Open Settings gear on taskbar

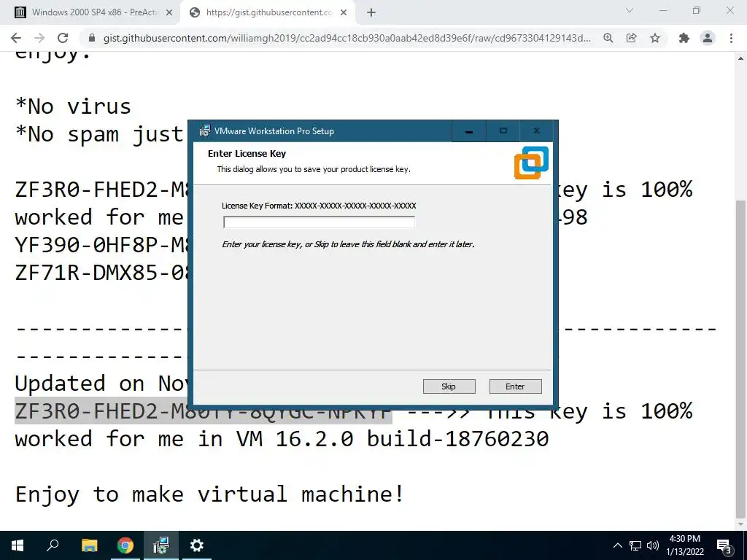click(197, 545)
